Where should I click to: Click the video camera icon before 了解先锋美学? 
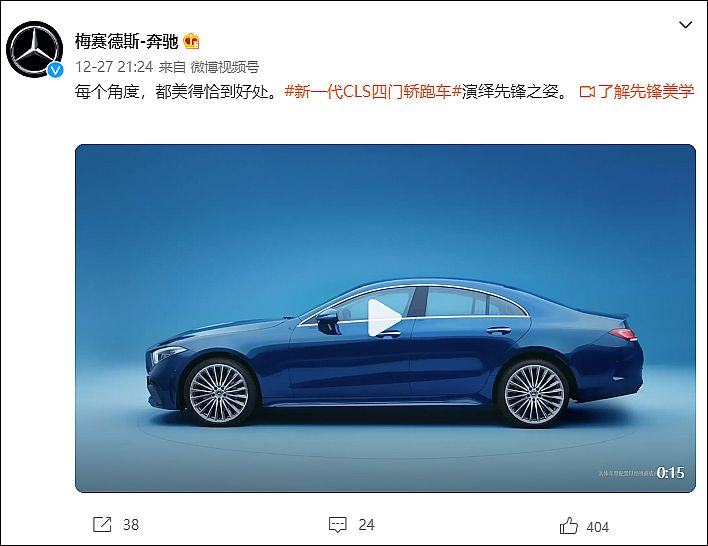coord(587,92)
